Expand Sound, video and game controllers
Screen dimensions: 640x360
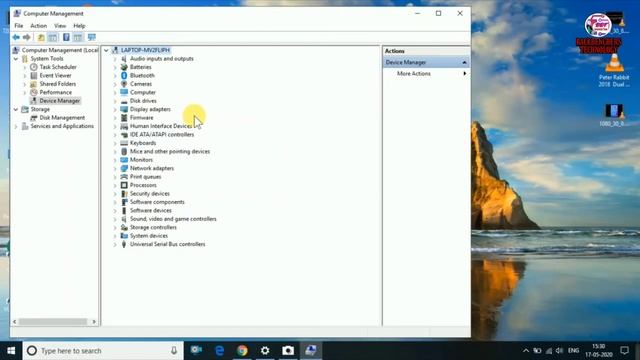click(x=115, y=219)
